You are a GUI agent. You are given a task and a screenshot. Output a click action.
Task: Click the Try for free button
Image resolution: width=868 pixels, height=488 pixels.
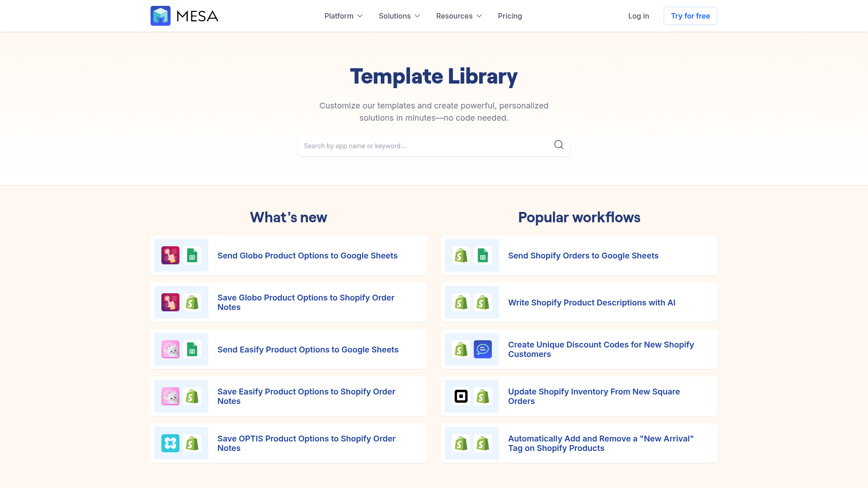pos(690,16)
